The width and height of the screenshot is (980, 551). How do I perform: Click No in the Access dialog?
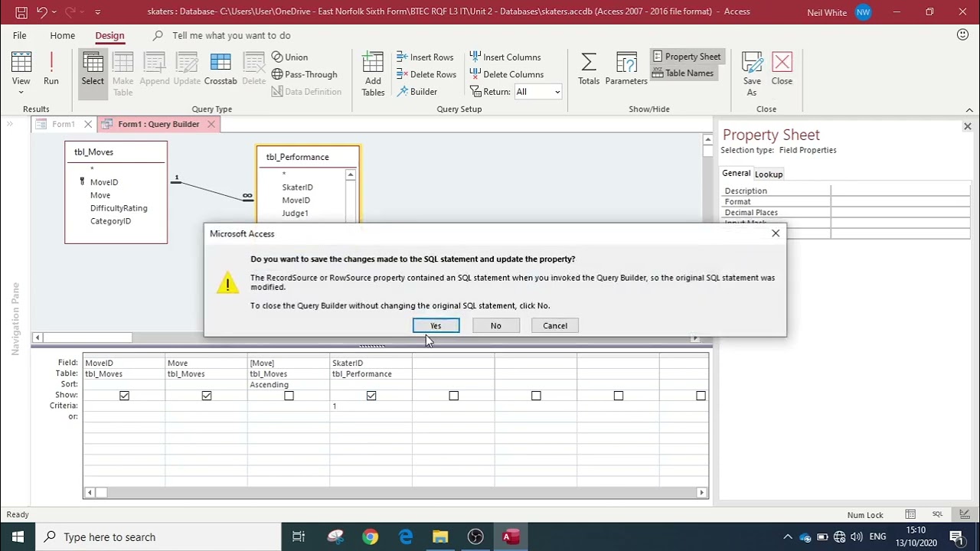(x=495, y=326)
